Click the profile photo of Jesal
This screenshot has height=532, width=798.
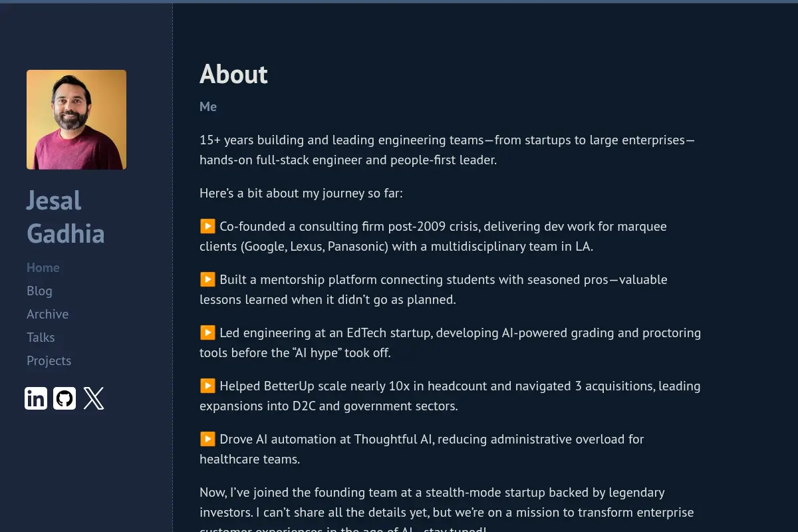pos(76,120)
